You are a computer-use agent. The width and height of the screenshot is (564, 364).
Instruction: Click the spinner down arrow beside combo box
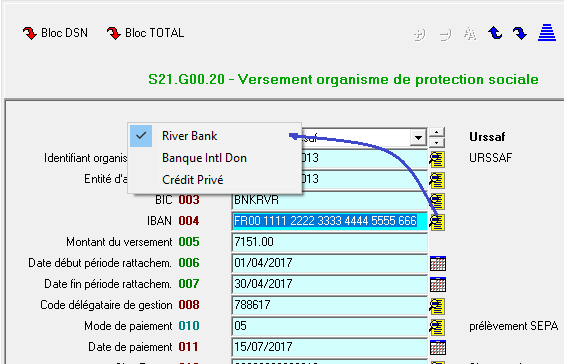(436, 143)
